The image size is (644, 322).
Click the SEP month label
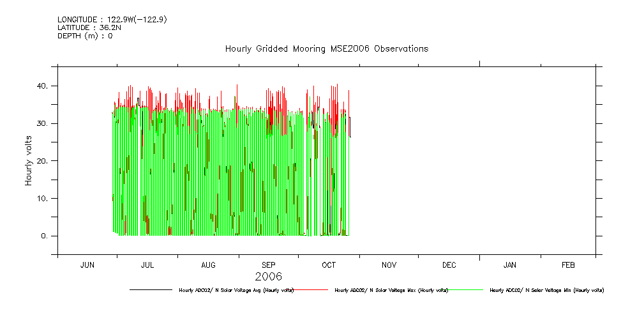pos(269,265)
